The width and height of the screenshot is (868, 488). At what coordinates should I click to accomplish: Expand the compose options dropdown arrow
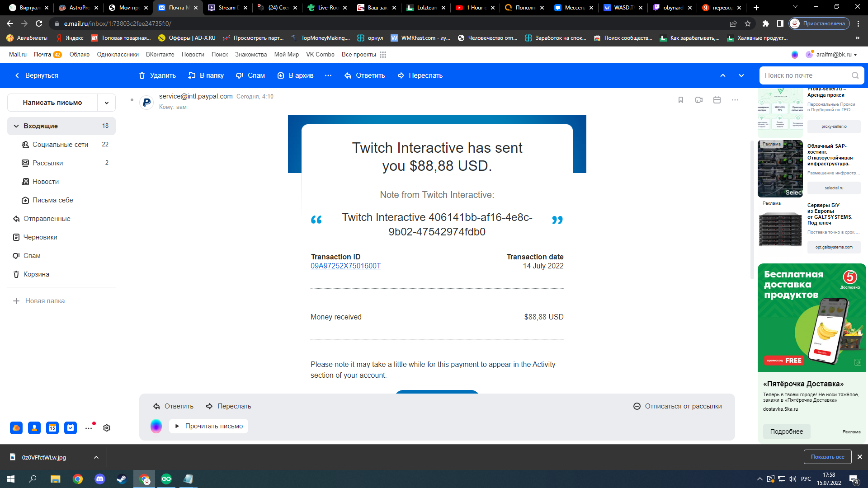point(107,103)
